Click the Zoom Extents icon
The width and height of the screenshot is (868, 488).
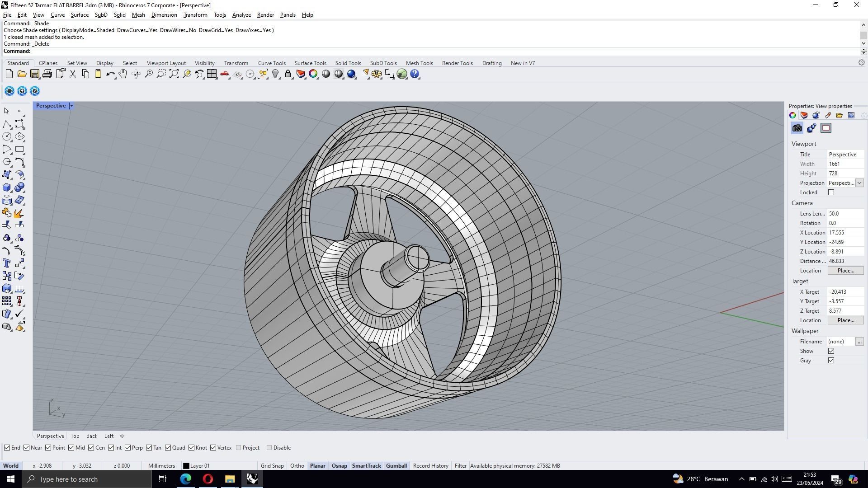tap(174, 74)
